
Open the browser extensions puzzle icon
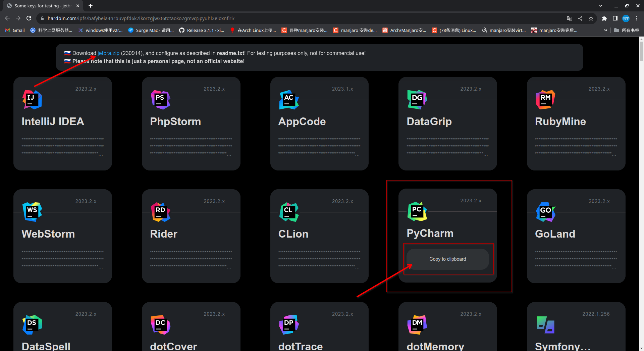604,18
